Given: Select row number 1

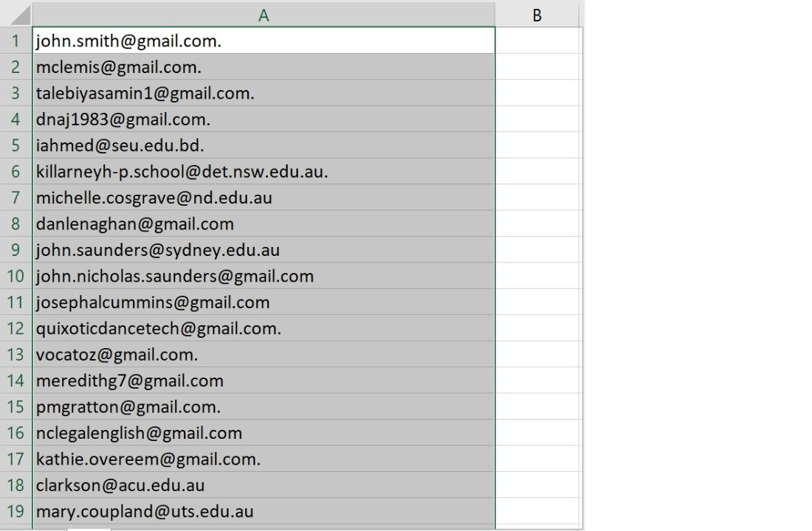Looking at the screenshot, I should tap(15, 41).
